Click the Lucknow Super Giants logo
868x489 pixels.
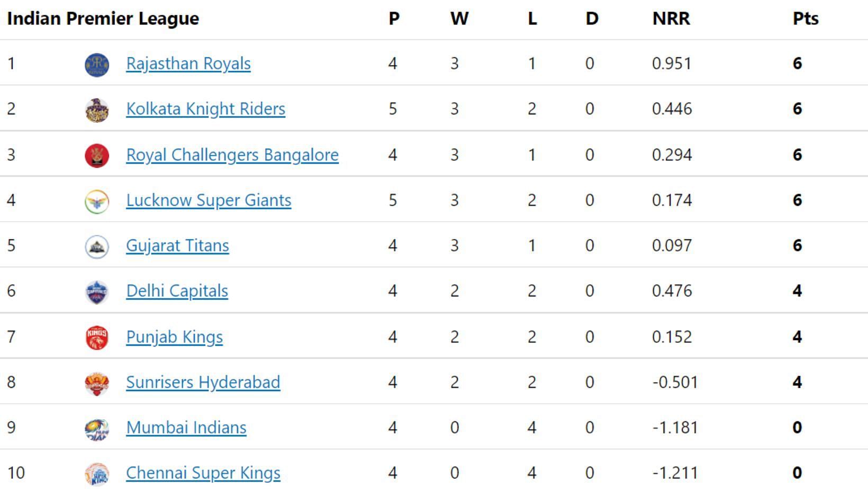(x=97, y=201)
